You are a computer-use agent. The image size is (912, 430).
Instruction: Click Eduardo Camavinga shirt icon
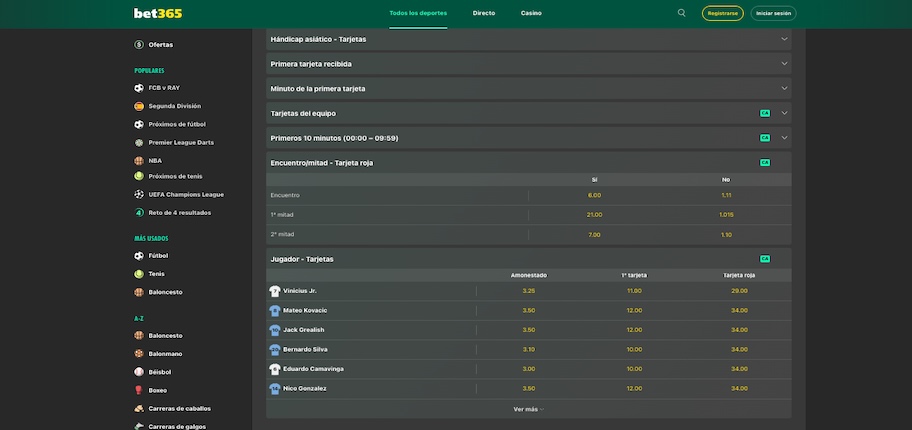click(x=275, y=369)
